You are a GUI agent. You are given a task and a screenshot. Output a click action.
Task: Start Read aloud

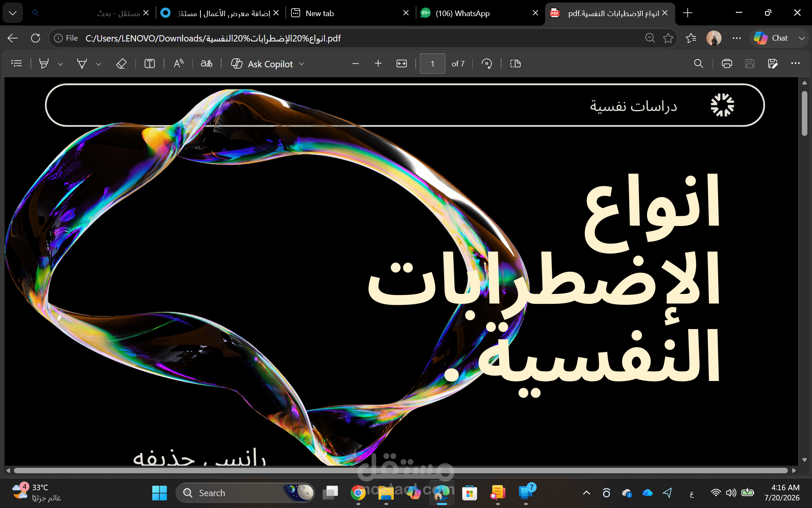178,63
